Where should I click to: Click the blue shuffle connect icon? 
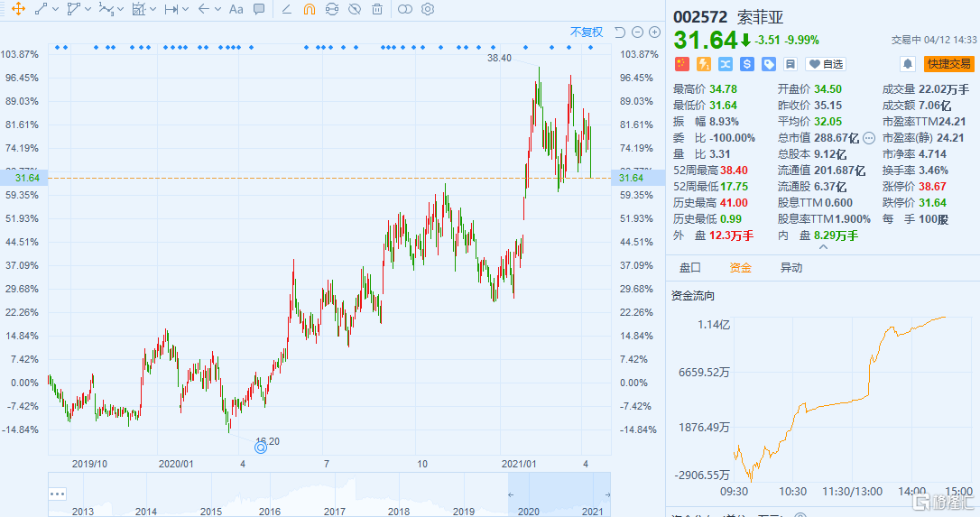[725, 64]
